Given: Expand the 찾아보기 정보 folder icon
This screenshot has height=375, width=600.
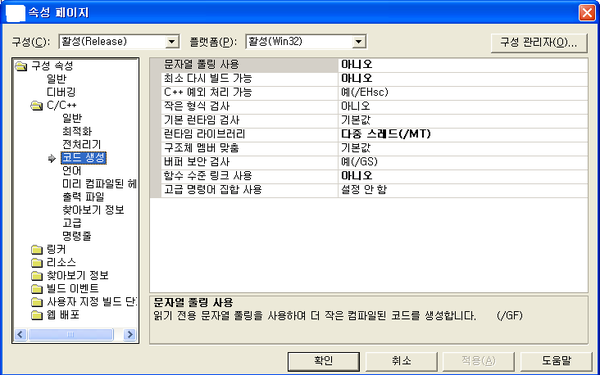Looking at the screenshot, I should tap(36, 276).
